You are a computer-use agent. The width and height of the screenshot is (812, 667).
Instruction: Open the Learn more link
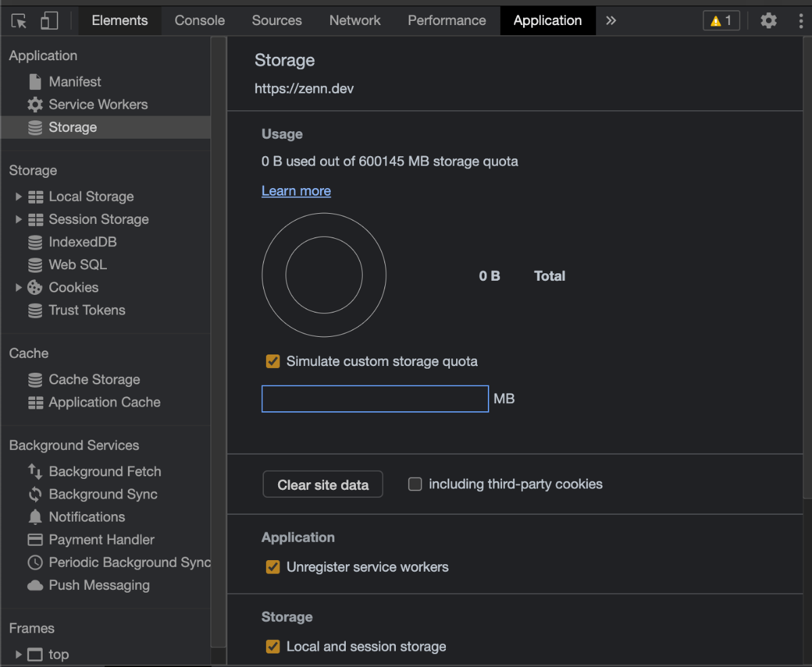point(296,191)
